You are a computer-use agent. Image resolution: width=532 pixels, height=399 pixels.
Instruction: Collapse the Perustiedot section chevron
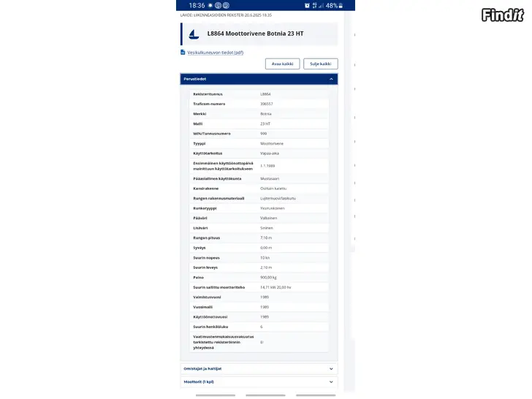tap(331, 79)
